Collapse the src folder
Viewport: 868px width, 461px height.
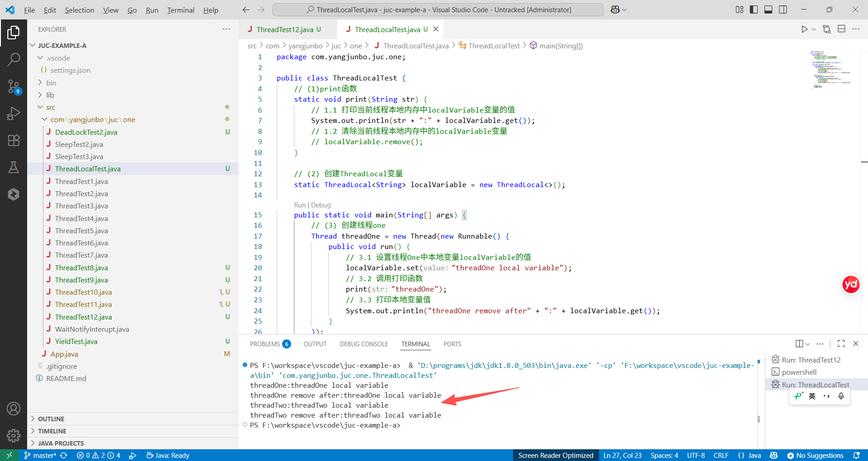click(40, 108)
